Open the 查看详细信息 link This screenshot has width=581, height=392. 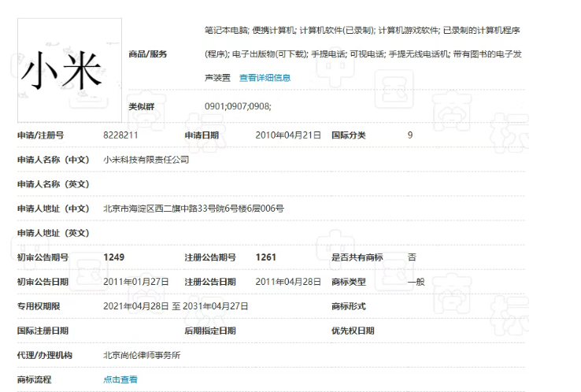point(265,78)
